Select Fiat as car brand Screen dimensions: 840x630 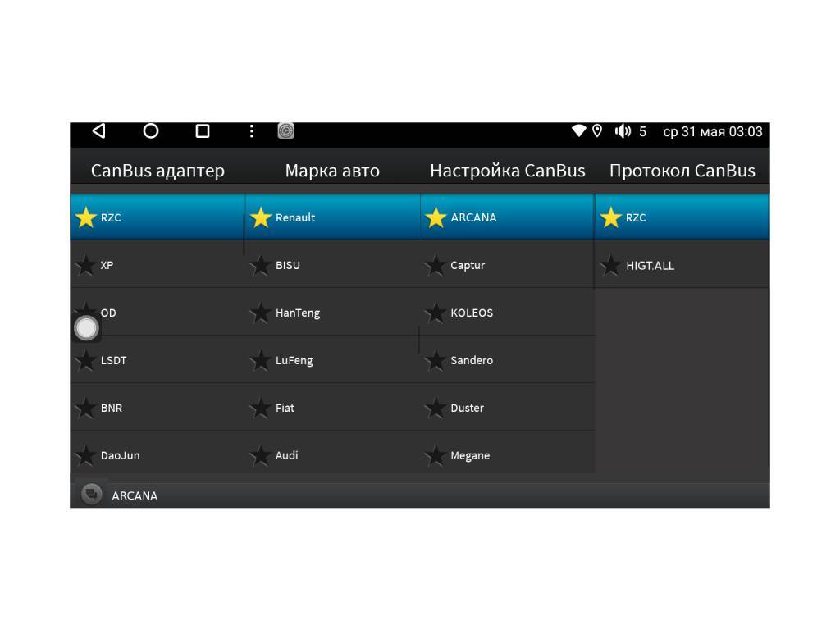coord(333,409)
